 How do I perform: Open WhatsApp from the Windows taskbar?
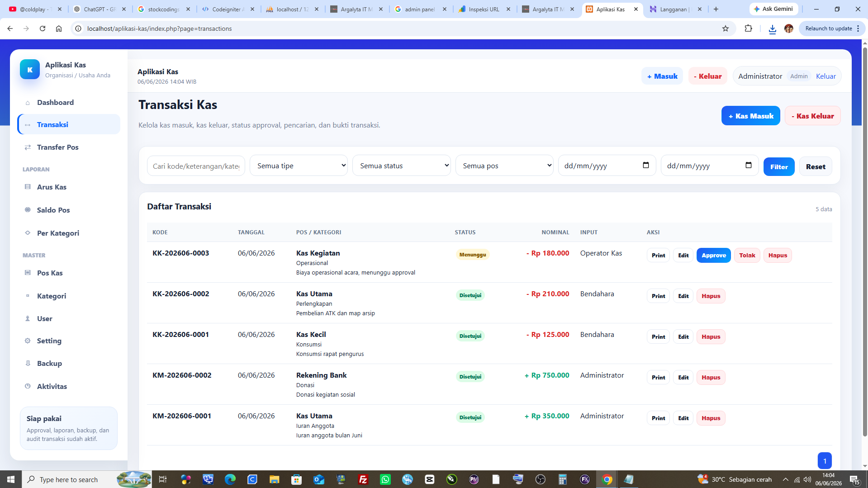[385, 479]
